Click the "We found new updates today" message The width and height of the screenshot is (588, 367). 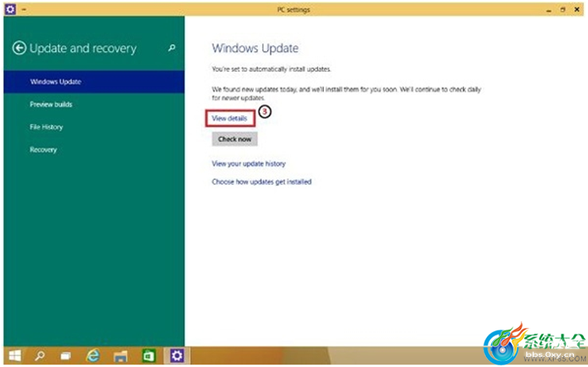pyautogui.click(x=346, y=94)
